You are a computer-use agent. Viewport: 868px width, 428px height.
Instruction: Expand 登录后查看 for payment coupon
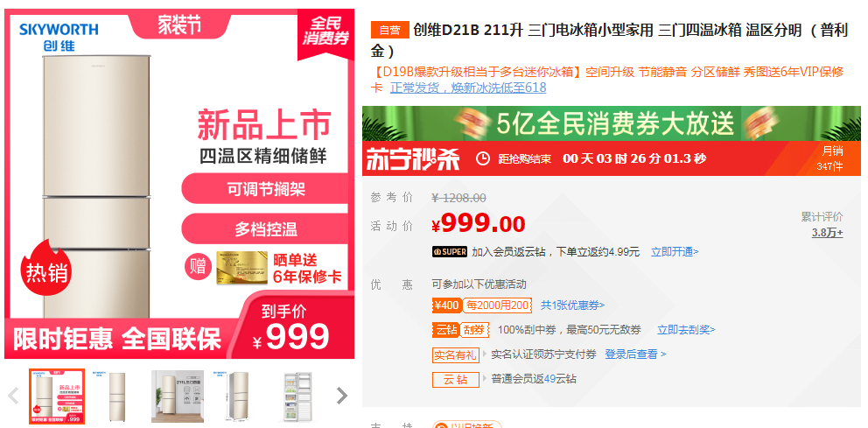[635, 354]
